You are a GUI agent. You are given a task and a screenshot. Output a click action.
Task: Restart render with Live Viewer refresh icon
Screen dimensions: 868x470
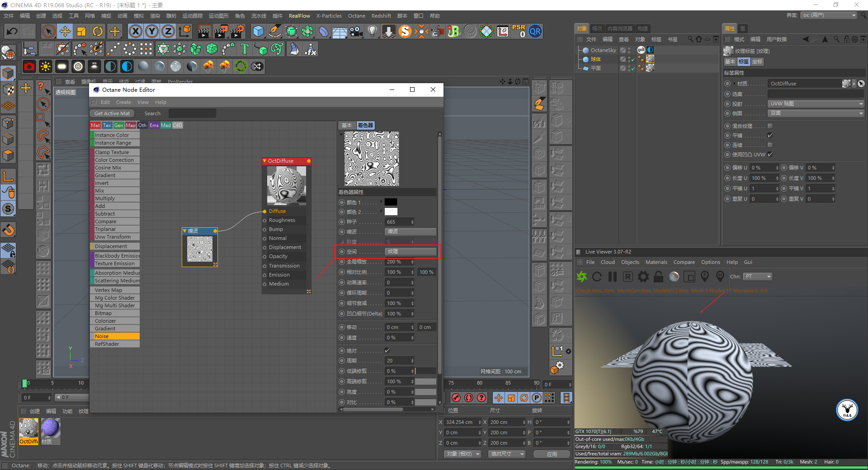[597, 277]
